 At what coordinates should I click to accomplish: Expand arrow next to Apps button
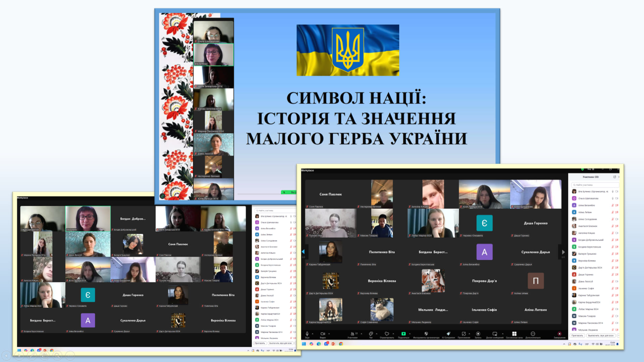[x=469, y=334]
